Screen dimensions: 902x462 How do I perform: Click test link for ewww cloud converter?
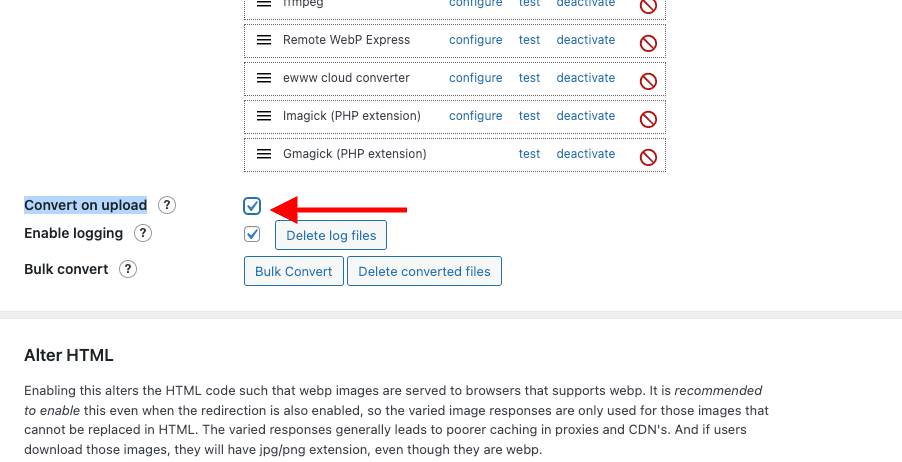[529, 78]
